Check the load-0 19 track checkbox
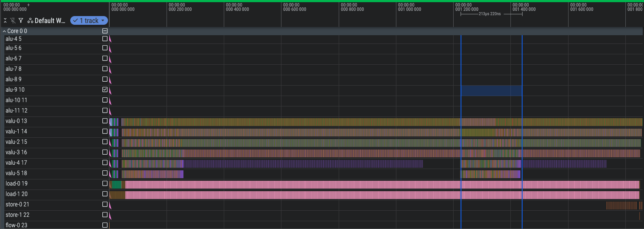Image resolution: width=644 pixels, height=229 pixels. 105,183
